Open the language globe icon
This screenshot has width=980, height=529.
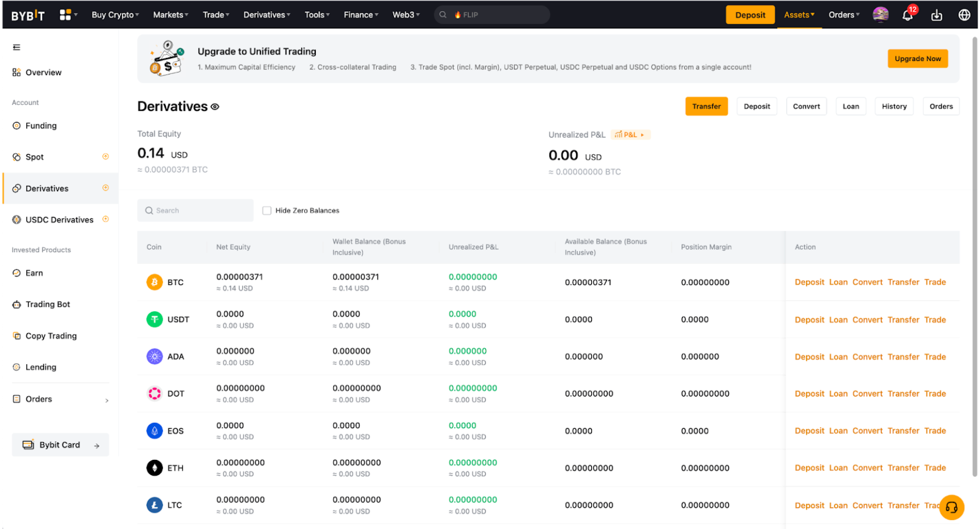click(x=964, y=15)
